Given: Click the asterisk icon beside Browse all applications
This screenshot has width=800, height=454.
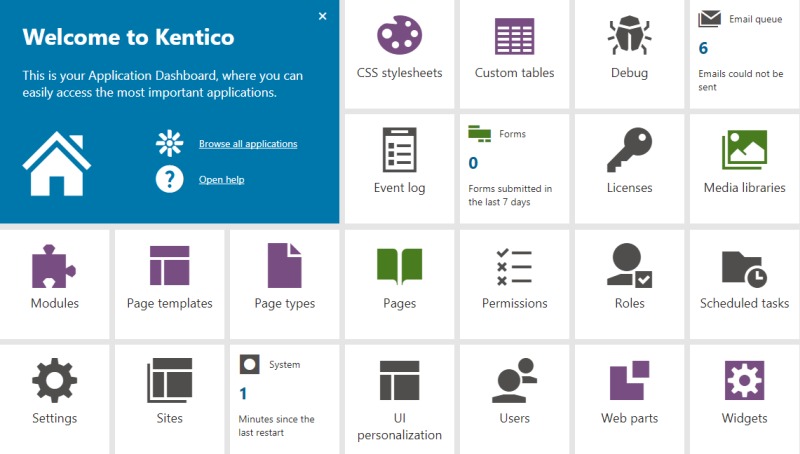Looking at the screenshot, I should [x=169, y=143].
